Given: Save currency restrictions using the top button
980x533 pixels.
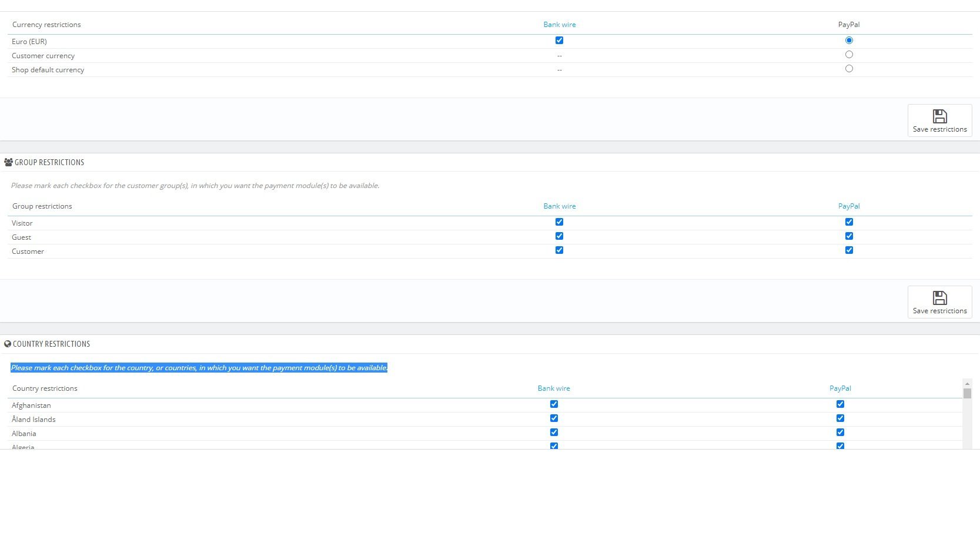Looking at the screenshot, I should coord(939,120).
